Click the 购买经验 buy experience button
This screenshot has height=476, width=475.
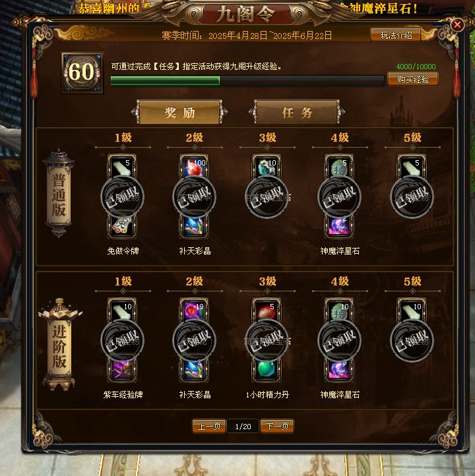click(x=413, y=79)
